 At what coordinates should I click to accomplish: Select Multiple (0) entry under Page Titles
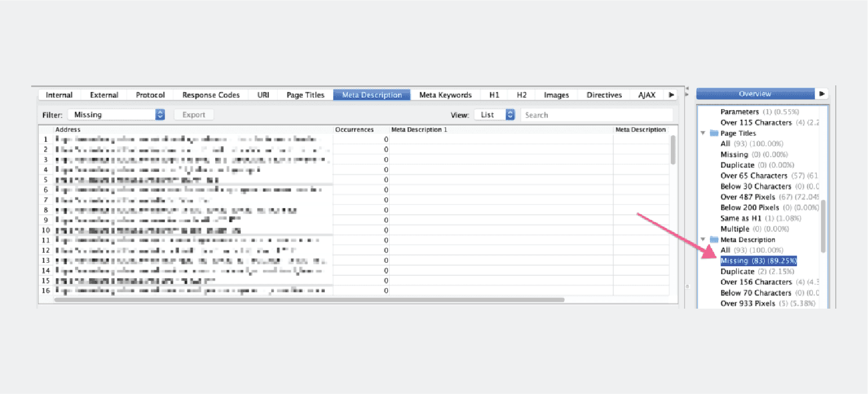pos(754,229)
